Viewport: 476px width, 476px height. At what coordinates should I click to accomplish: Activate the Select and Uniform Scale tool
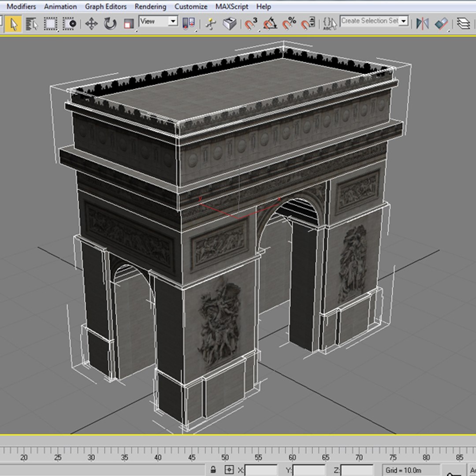click(x=129, y=24)
